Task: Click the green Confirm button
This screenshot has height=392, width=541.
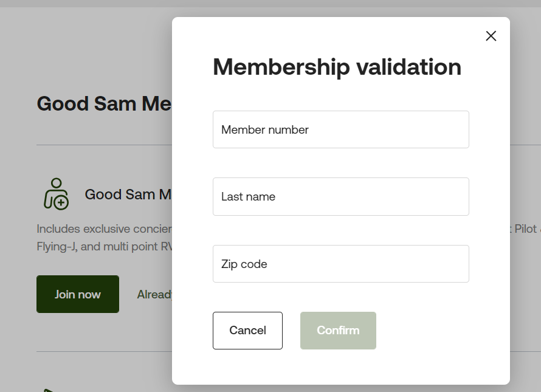Action: click(338, 331)
